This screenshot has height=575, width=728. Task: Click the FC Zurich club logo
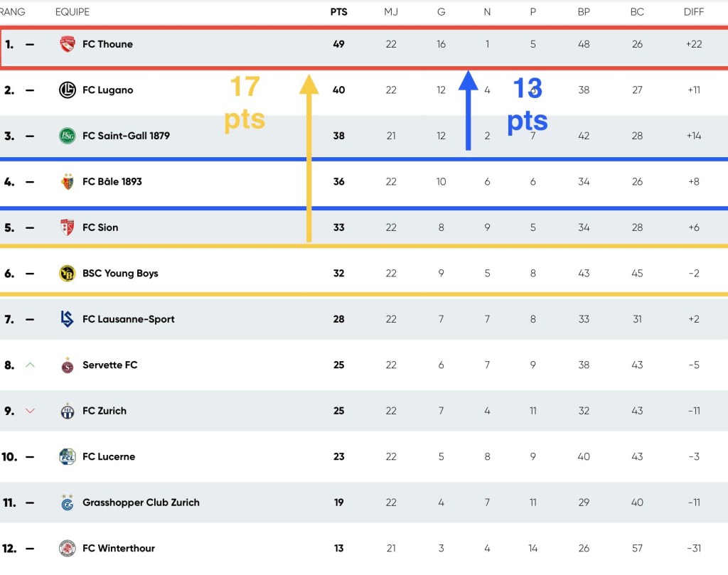coord(68,411)
